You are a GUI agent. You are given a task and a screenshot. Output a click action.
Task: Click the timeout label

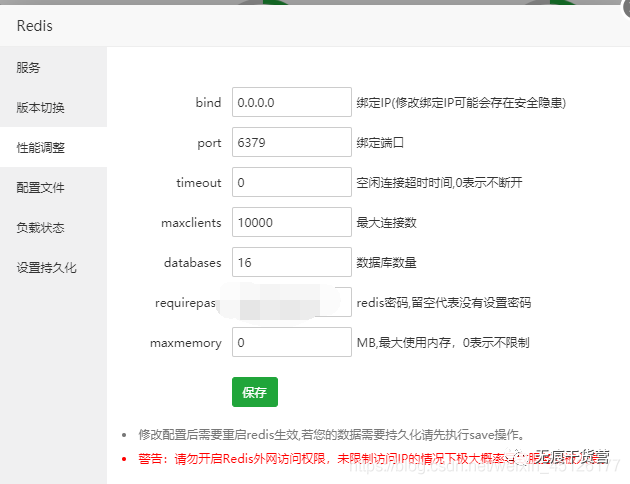pos(199,183)
